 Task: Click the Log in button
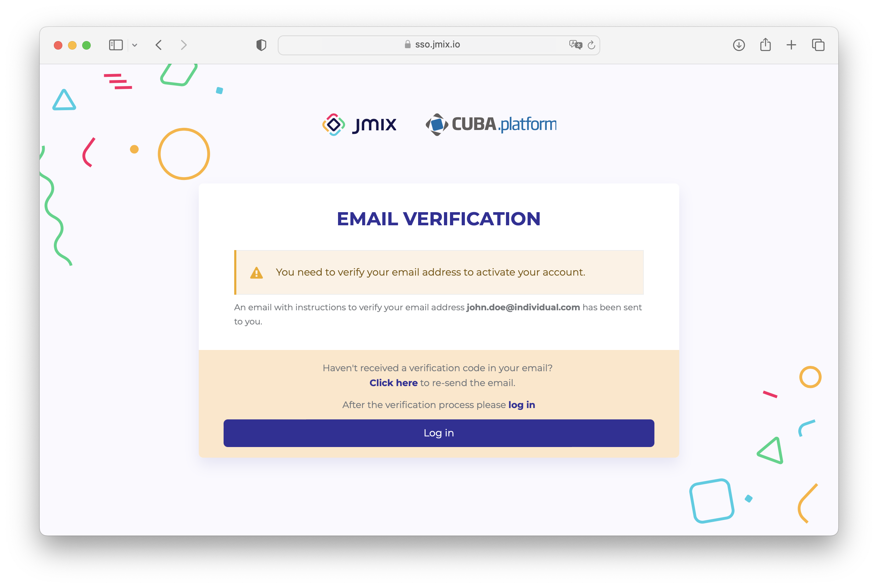point(438,433)
